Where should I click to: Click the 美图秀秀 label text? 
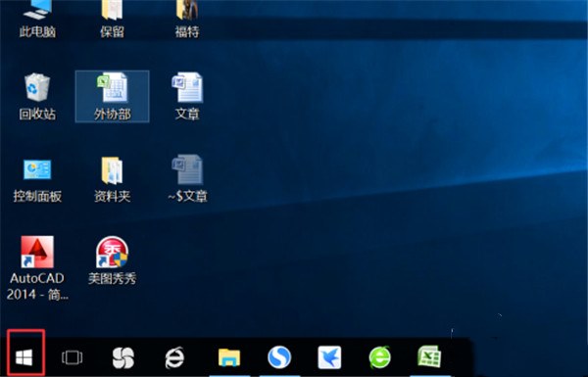click(x=112, y=278)
